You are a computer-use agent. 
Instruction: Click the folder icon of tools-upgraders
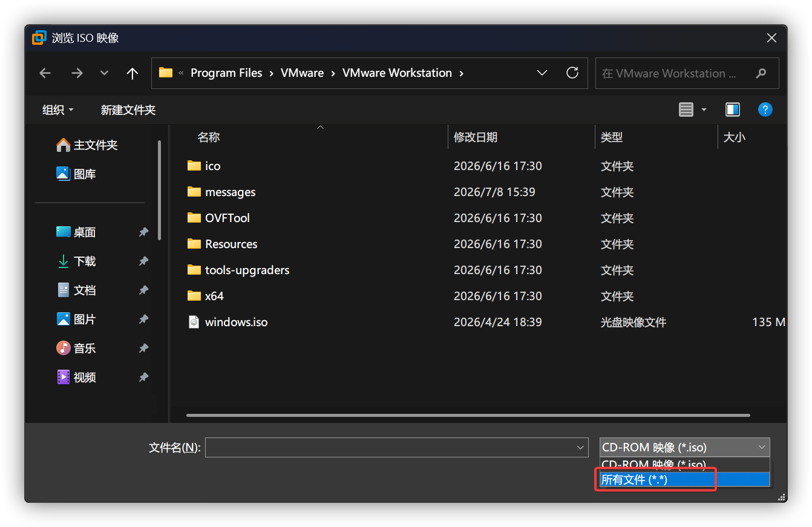pyautogui.click(x=194, y=270)
